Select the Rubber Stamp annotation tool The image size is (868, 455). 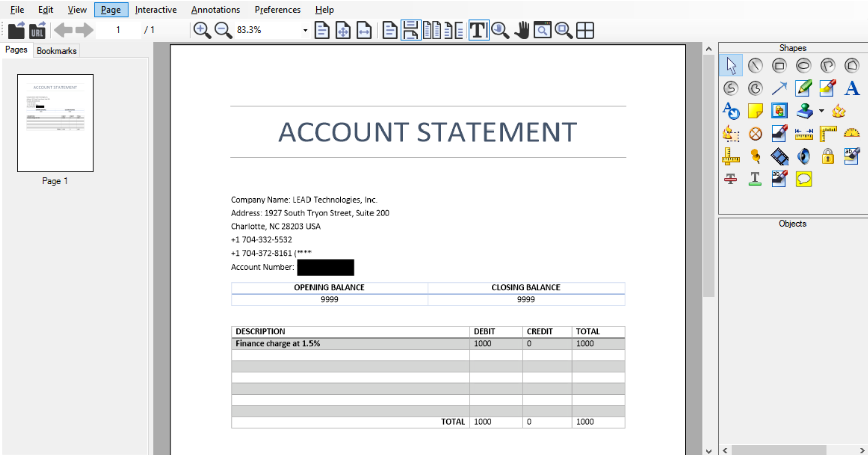tap(804, 111)
